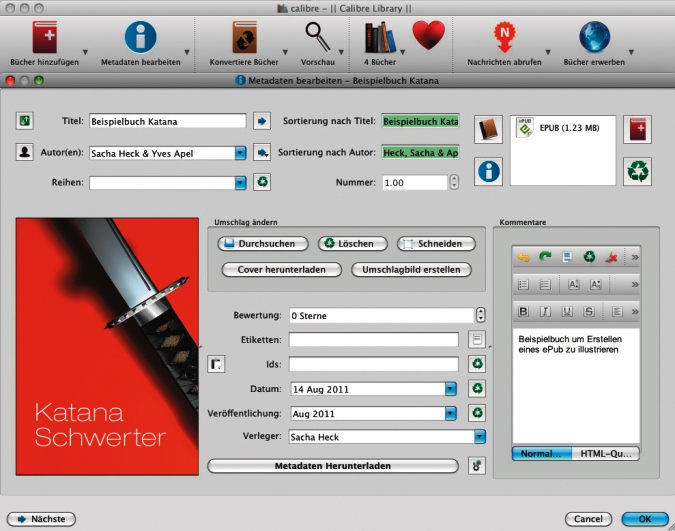
Task: Open Nachrichten abrufen news icon
Action: 505,37
